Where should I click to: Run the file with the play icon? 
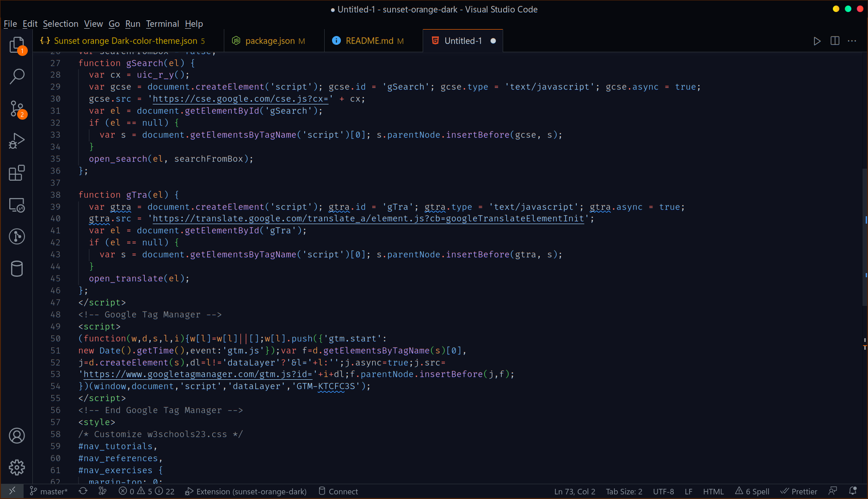pyautogui.click(x=817, y=41)
